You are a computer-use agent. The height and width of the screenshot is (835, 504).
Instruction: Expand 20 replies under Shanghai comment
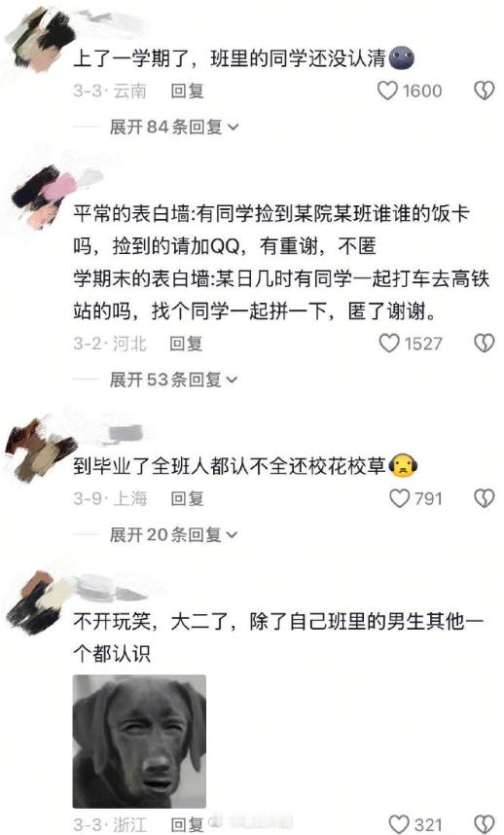point(174,534)
